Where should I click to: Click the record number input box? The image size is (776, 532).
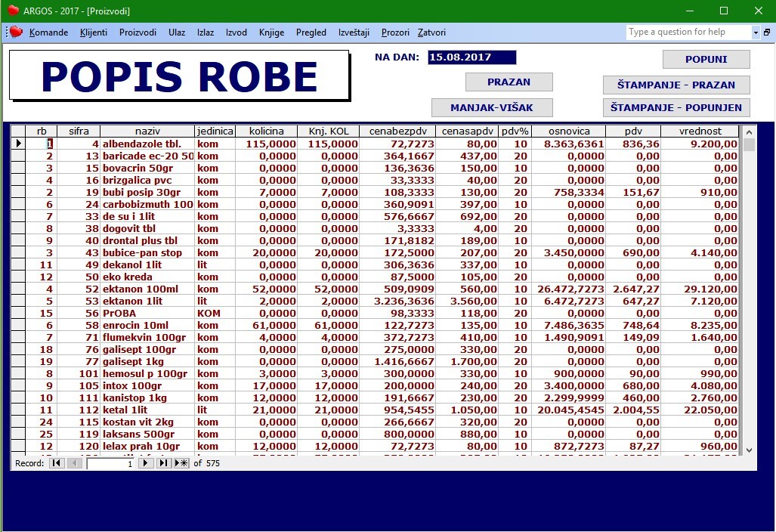click(x=110, y=464)
